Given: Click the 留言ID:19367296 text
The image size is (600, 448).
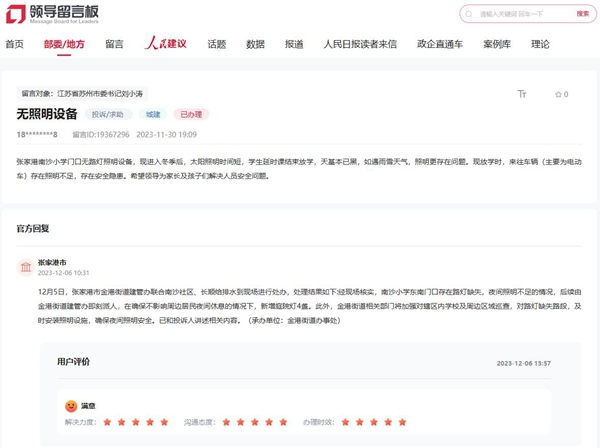Looking at the screenshot, I should 101,134.
